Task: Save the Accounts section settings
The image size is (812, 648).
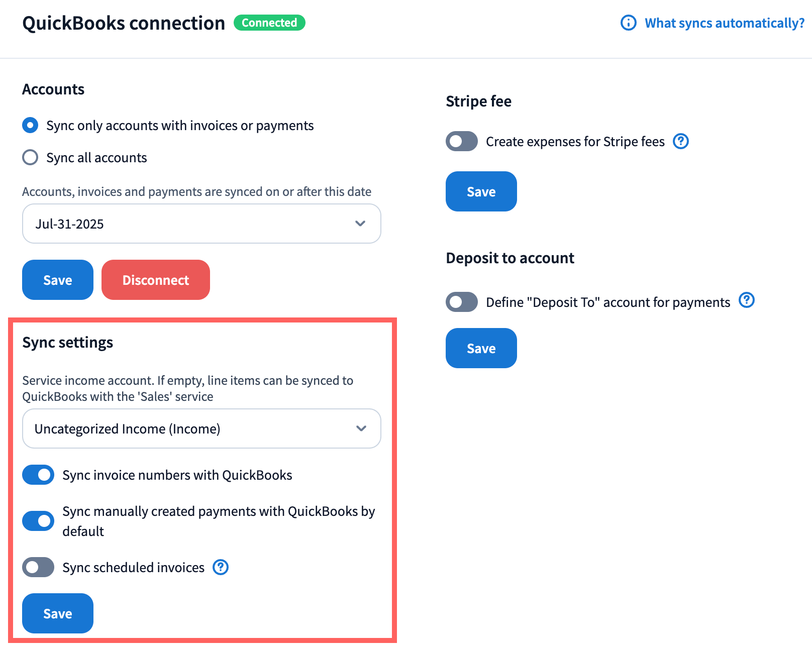Action: [x=58, y=280]
